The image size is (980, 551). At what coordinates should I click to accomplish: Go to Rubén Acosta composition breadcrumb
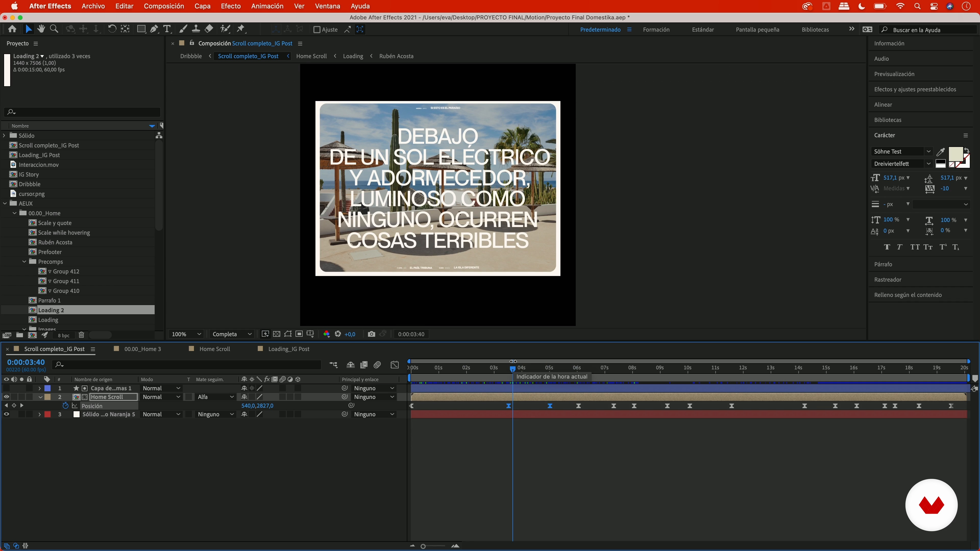pos(396,56)
